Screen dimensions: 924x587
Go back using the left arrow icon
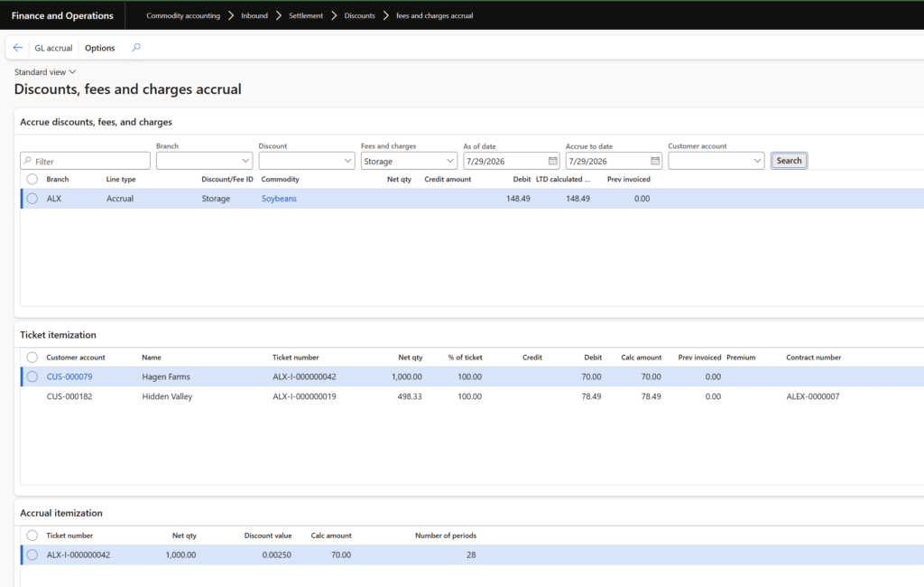tap(18, 48)
